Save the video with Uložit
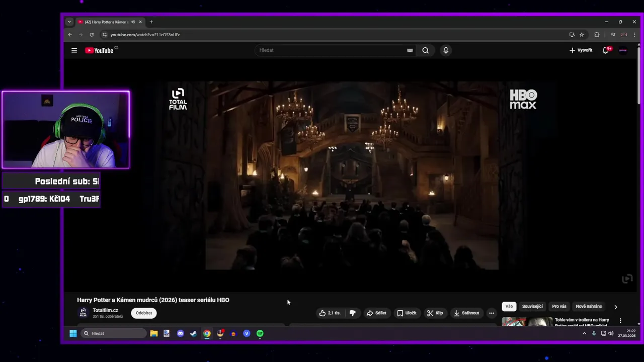Screen dimensions: 644x362 pos(407,313)
